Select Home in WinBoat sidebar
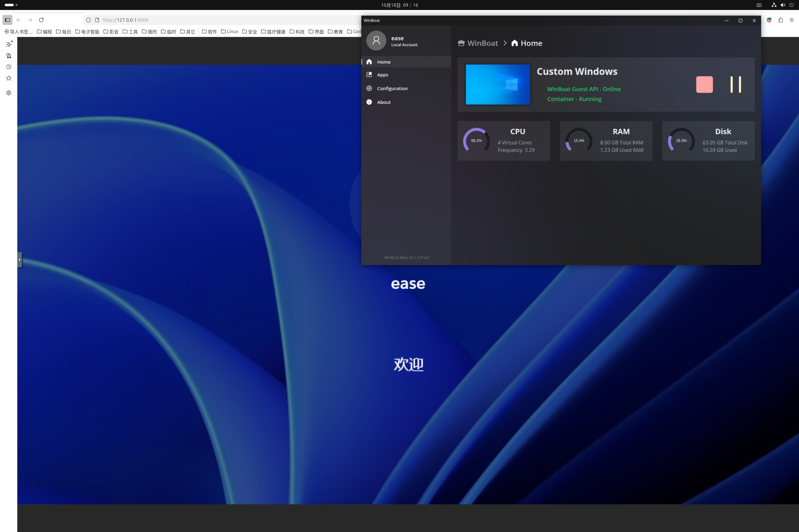This screenshot has width=799, height=532. point(384,62)
